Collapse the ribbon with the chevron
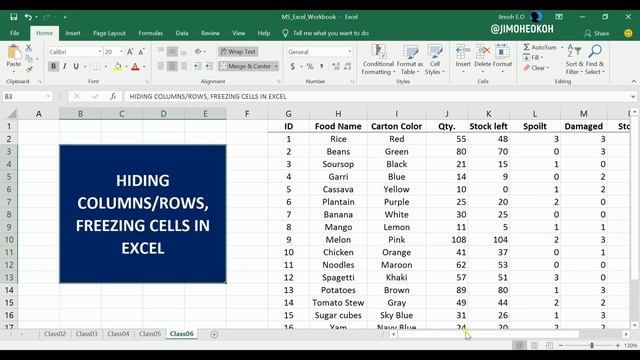This screenshot has height=360, width=640. click(633, 82)
